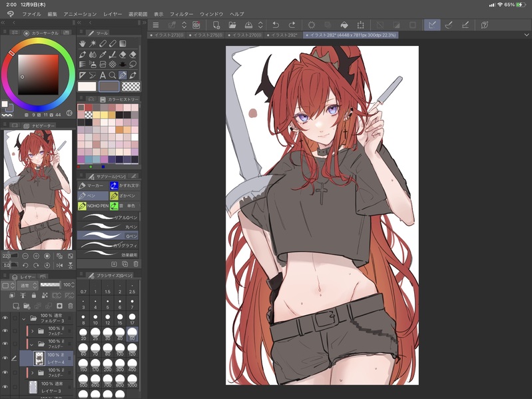Select the NOHO PEN sub tool group
The image size is (532, 399).
(93, 206)
